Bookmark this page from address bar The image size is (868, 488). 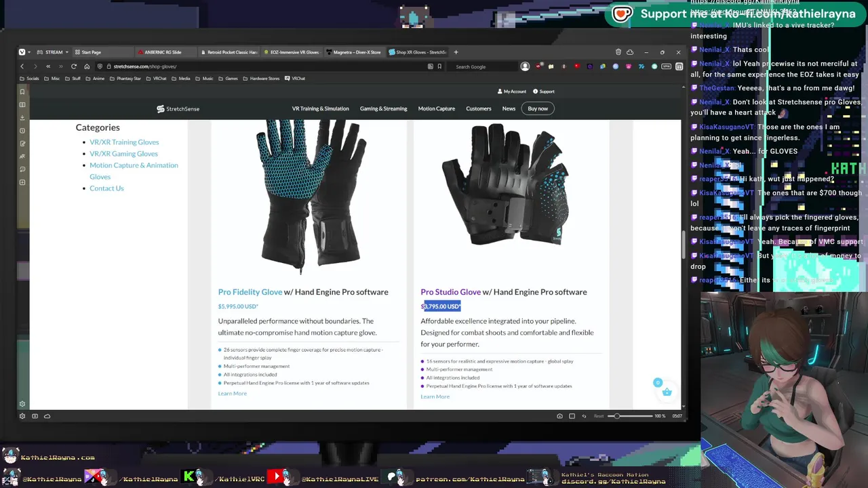439,66
